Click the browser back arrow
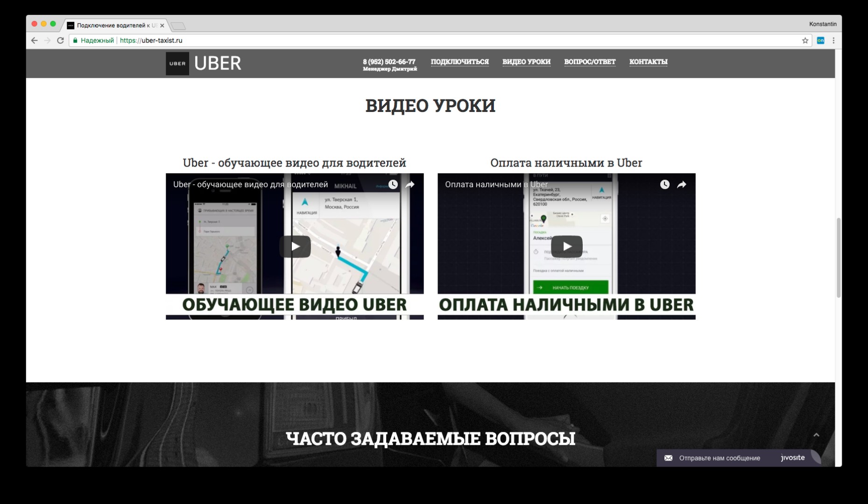Image resolution: width=868 pixels, height=504 pixels. click(34, 41)
